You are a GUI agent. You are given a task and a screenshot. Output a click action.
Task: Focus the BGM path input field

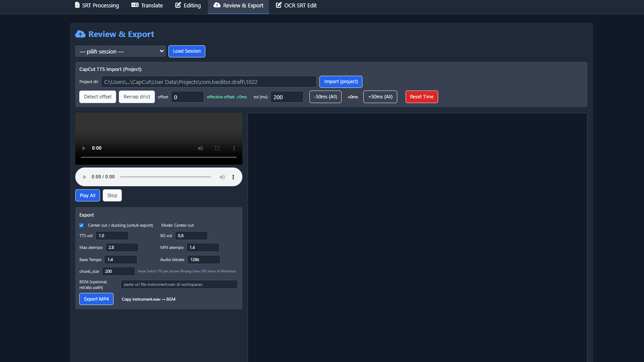[179, 285]
